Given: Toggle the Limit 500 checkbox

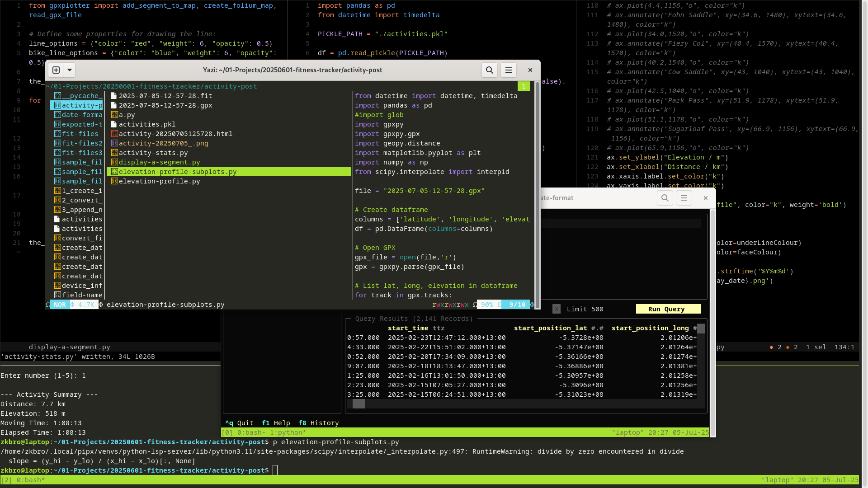Looking at the screenshot, I should [x=557, y=309].
